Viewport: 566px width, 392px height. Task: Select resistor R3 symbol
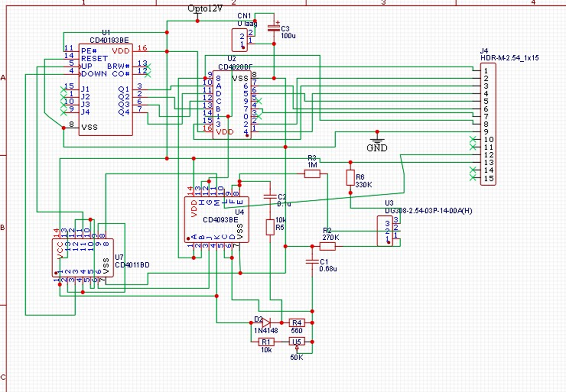click(x=312, y=174)
